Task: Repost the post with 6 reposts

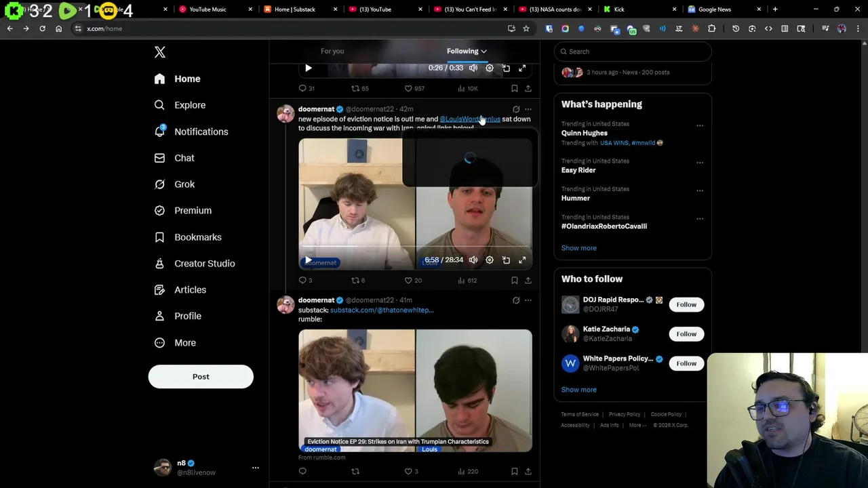Action: pyautogui.click(x=358, y=280)
